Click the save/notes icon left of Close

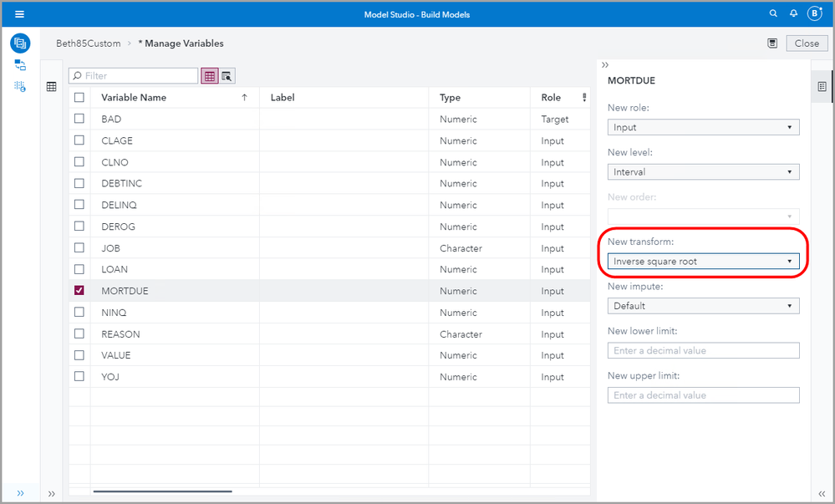coord(772,43)
